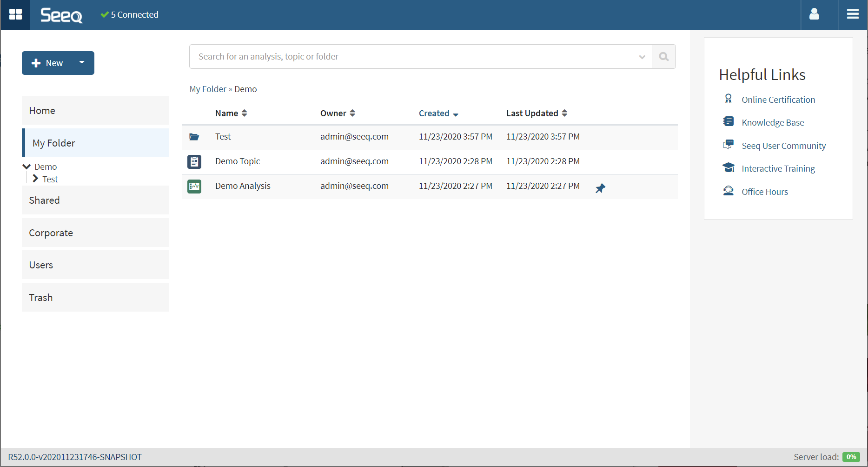Click the magnifying glass search icon
Image resolution: width=868 pixels, height=467 pixels.
click(663, 57)
